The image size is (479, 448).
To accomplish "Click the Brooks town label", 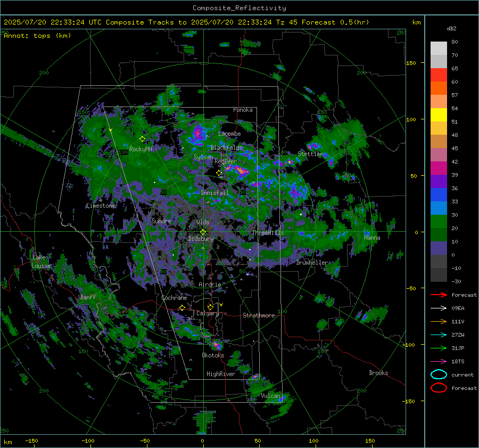I will point(378,373).
